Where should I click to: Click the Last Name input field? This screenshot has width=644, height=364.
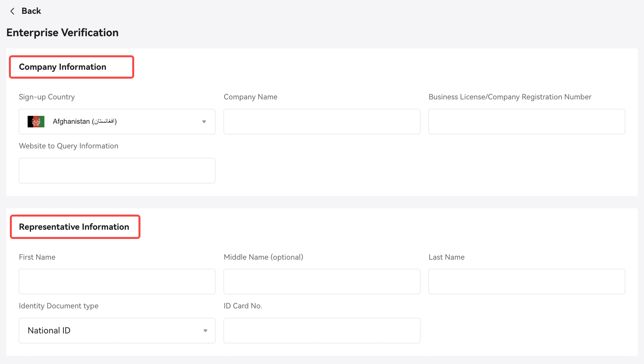[x=527, y=281]
